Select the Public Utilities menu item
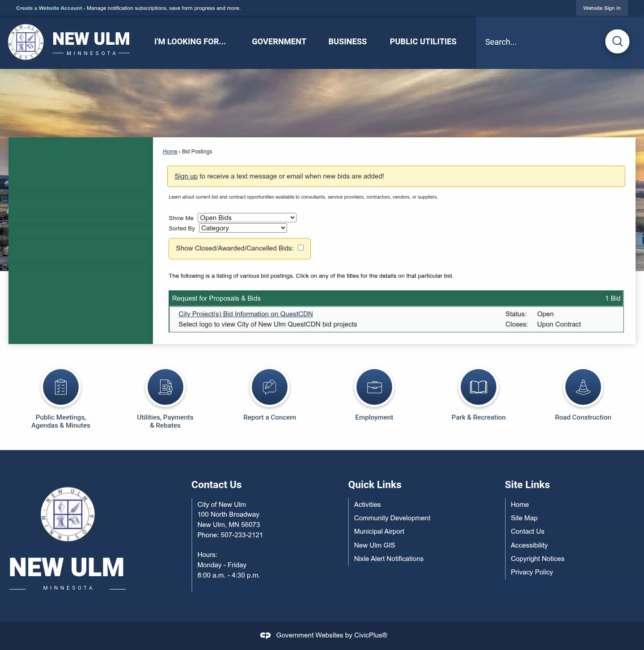Screen dimensions: 644x650 tap(423, 42)
